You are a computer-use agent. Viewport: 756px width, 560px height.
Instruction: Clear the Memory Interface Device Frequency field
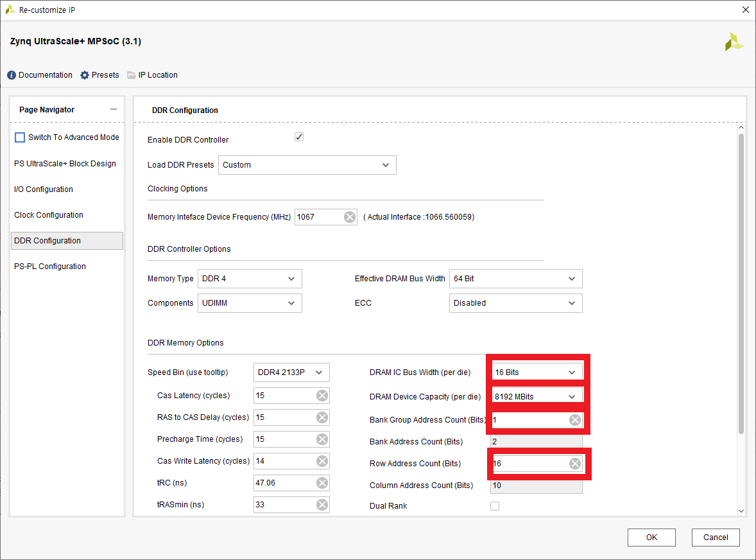350,217
